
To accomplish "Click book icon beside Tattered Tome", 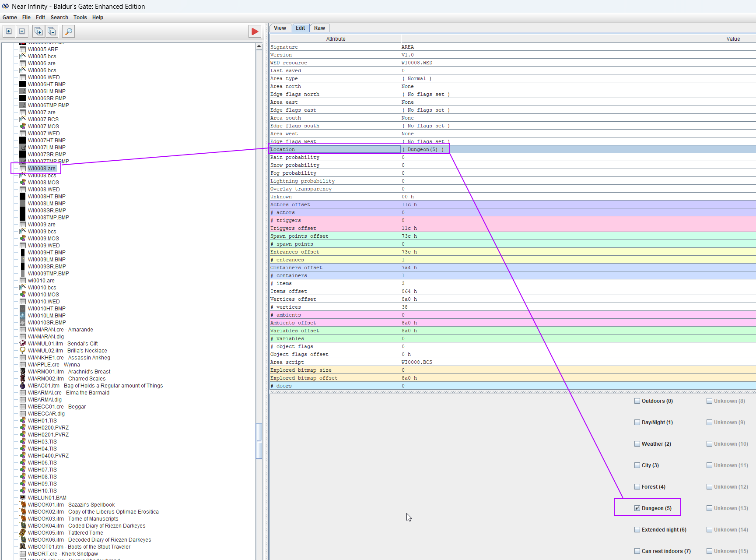I will 23,532.
